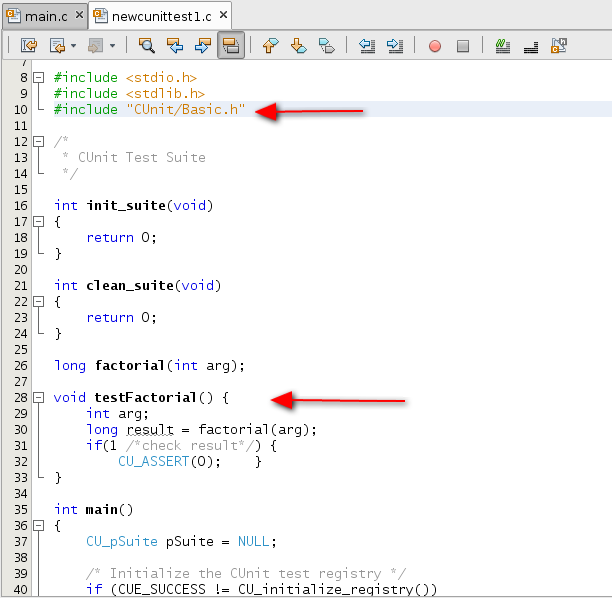Shift line left icon
Image resolution: width=612 pixels, height=598 pixels.
pos(367,45)
